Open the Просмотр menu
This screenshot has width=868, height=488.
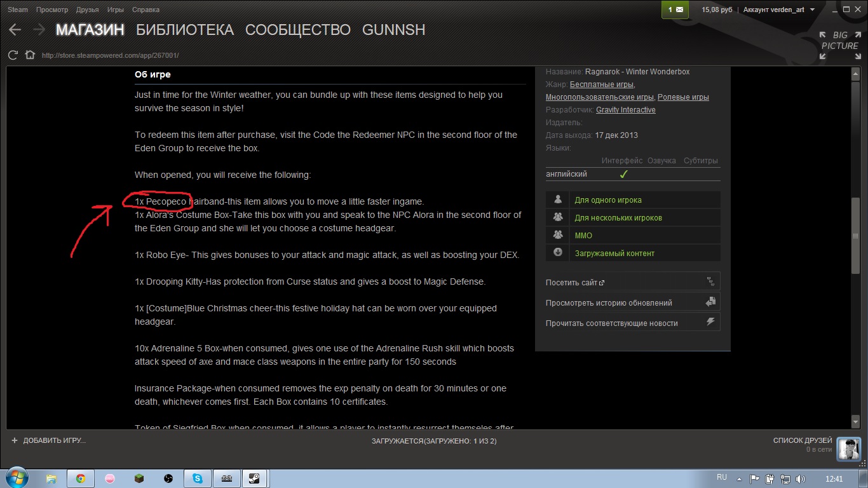coord(52,10)
